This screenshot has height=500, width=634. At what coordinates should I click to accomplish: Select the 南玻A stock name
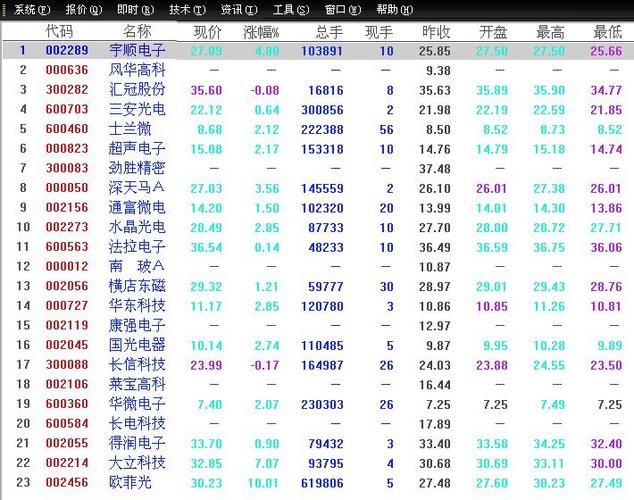[x=136, y=266]
